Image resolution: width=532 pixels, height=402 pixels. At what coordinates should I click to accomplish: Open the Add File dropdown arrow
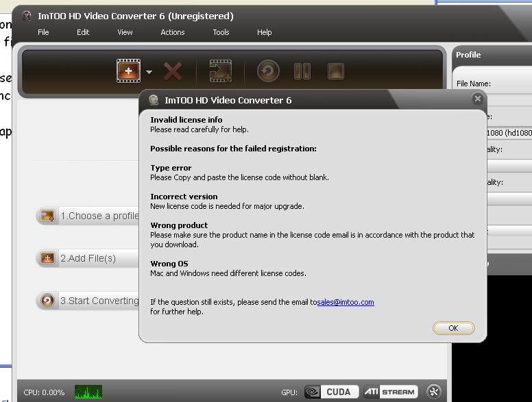149,72
